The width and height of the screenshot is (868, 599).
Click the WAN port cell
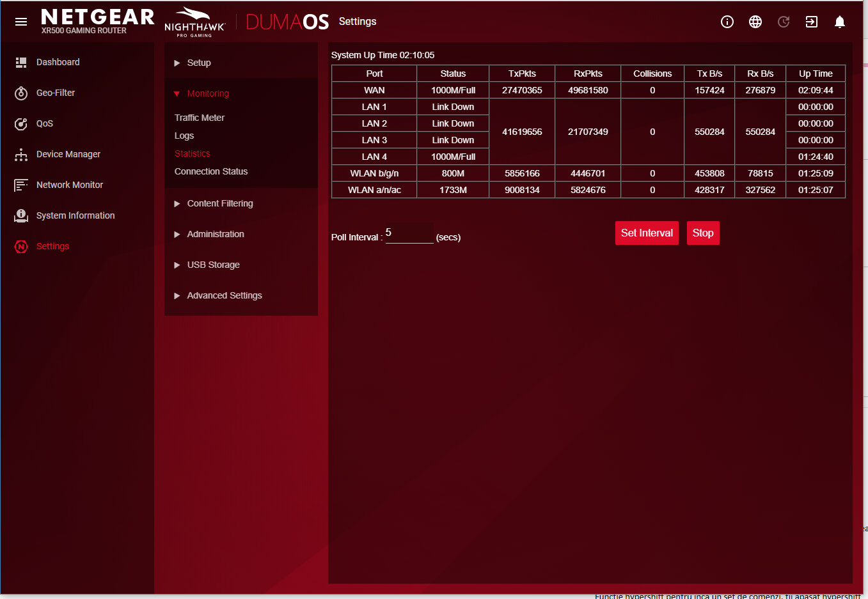[374, 90]
